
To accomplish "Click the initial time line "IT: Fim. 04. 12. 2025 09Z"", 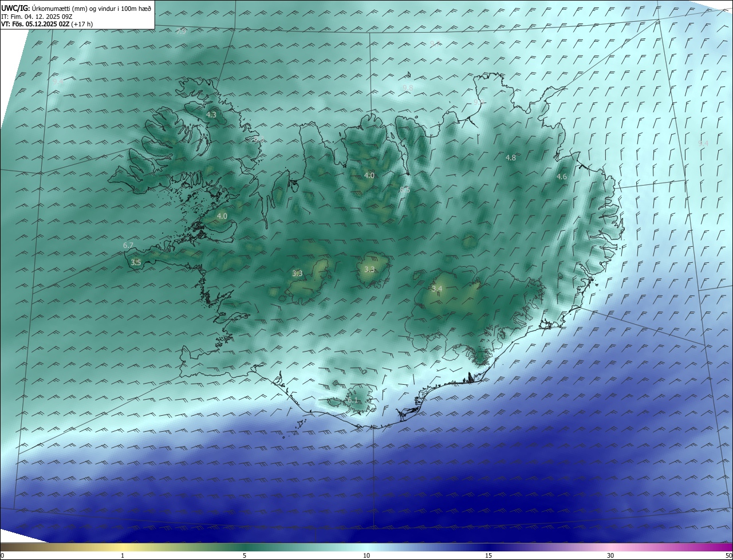I will coord(37,17).
